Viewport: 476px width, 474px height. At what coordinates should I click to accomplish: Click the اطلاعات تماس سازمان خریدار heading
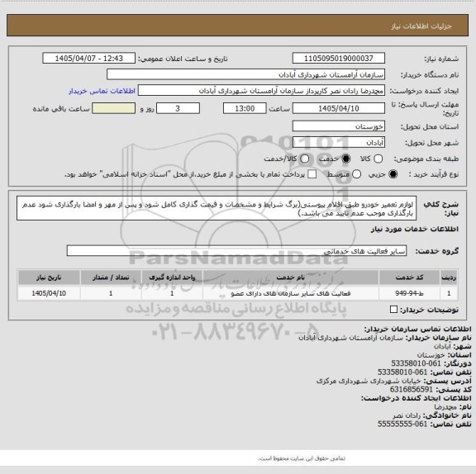[x=417, y=329]
